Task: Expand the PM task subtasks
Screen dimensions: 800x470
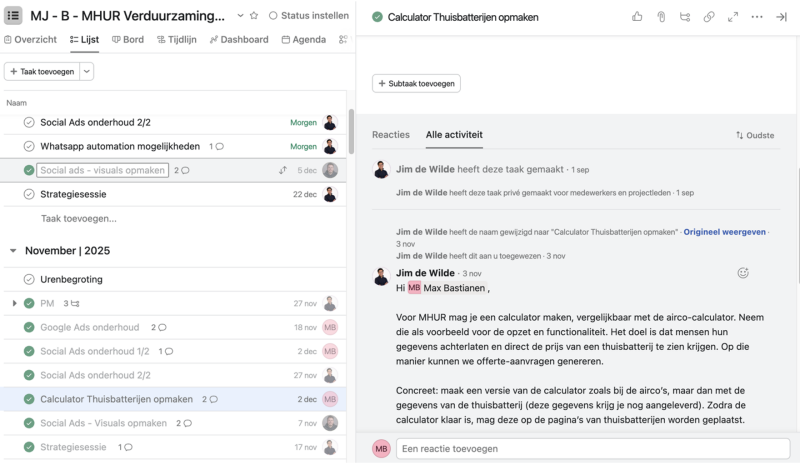Action: click(14, 303)
